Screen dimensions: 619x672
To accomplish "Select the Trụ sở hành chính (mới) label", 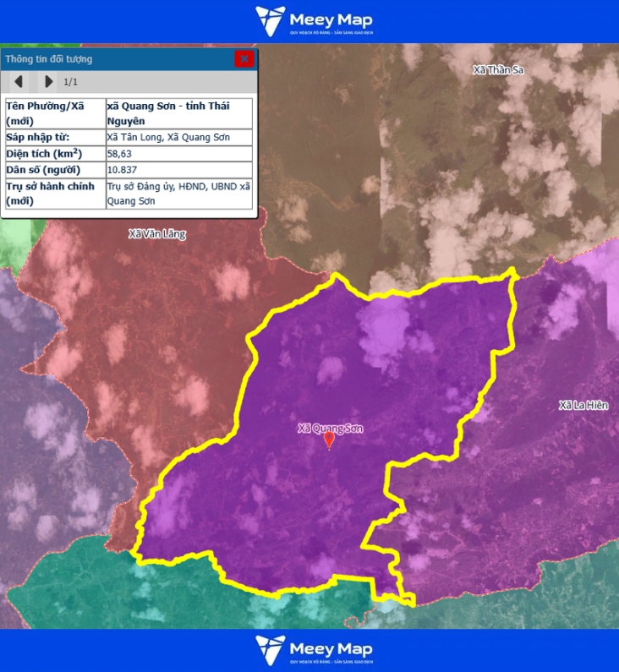I will [x=55, y=194].
